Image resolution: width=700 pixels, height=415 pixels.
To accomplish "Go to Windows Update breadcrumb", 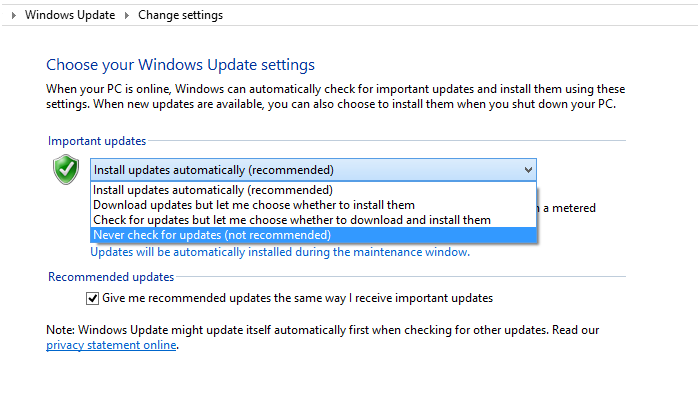I will (69, 16).
